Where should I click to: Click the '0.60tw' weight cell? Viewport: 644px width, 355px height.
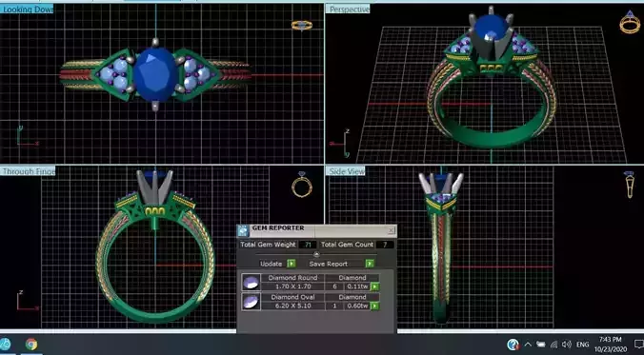pyautogui.click(x=357, y=306)
